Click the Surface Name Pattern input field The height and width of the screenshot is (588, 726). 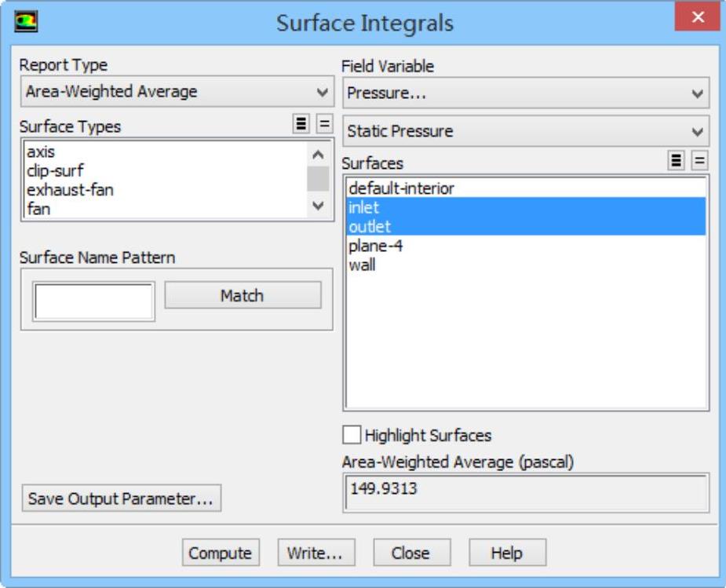93,301
